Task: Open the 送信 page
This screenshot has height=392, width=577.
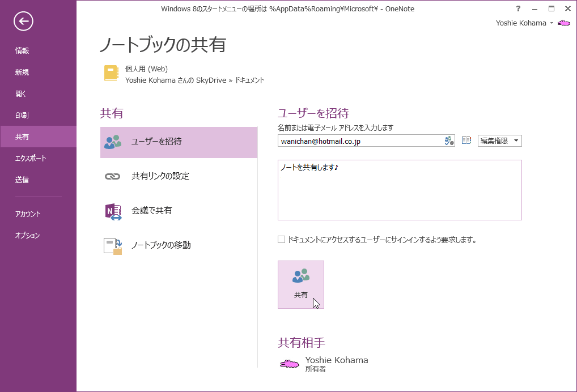Action: (x=39, y=180)
